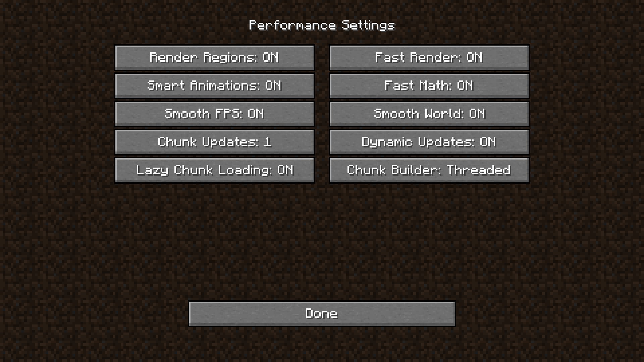Click Done to save settings

pyautogui.click(x=322, y=313)
